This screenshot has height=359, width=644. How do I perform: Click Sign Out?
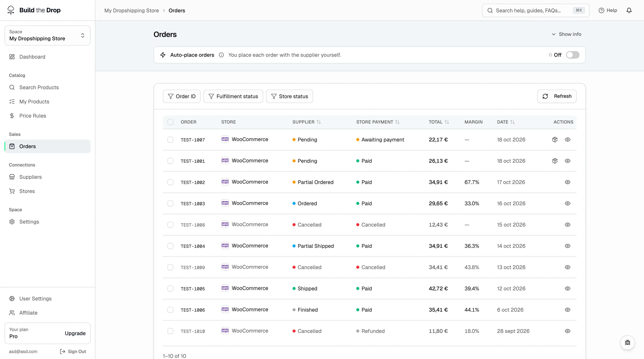[73, 352]
